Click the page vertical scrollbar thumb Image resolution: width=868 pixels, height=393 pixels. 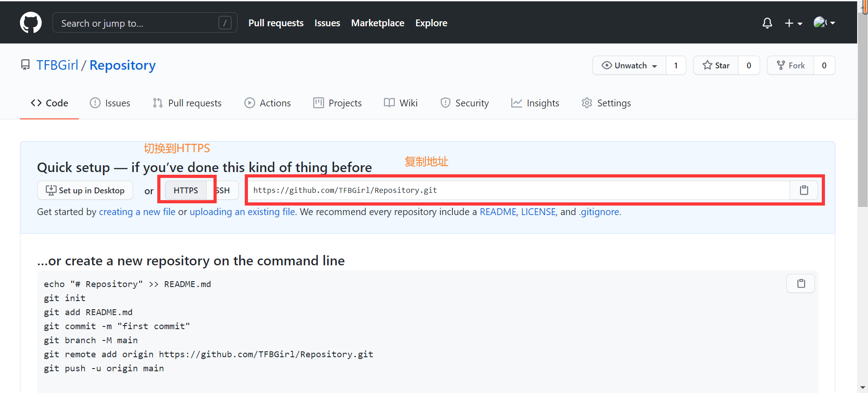click(863, 109)
